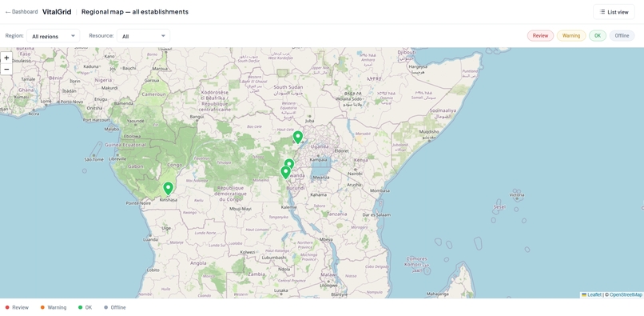This screenshot has height=316, width=644.
Task: Click the Yaoundé label on the map
Action: (x=136, y=122)
